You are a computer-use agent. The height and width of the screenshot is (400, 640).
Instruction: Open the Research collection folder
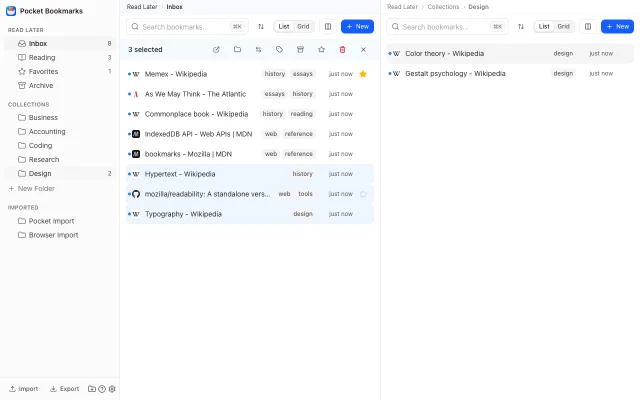point(60,160)
